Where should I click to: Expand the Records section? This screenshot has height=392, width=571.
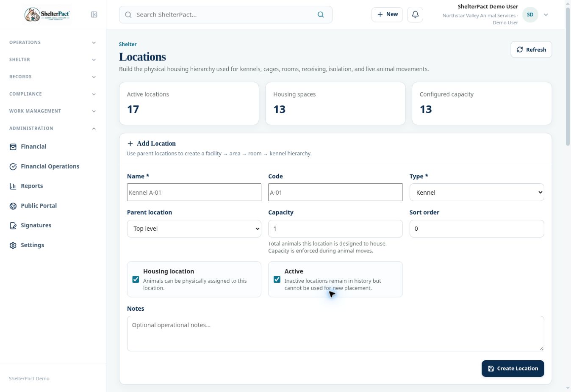click(53, 77)
